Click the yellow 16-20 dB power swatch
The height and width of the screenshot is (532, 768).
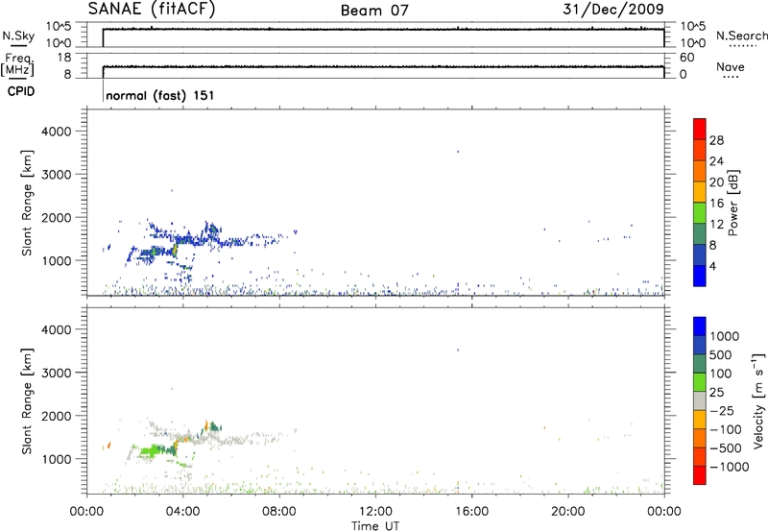(700, 191)
